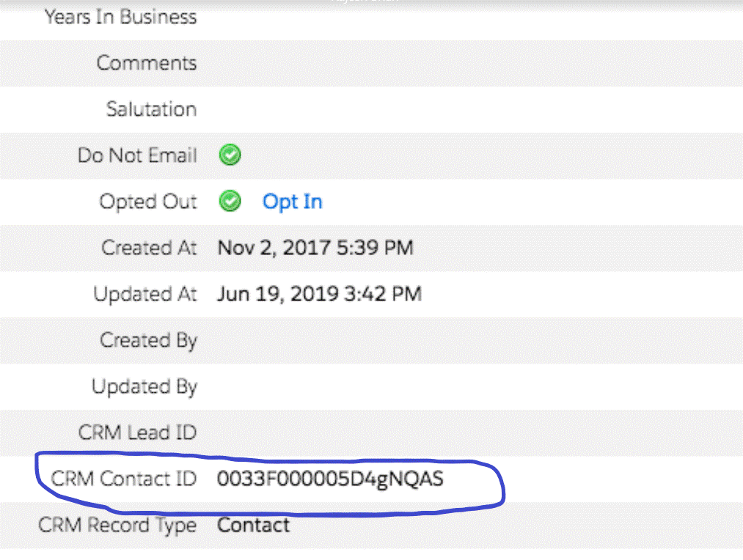Click the Opted Out green checkmark icon
The width and height of the screenshot is (743, 560).
[x=230, y=202]
